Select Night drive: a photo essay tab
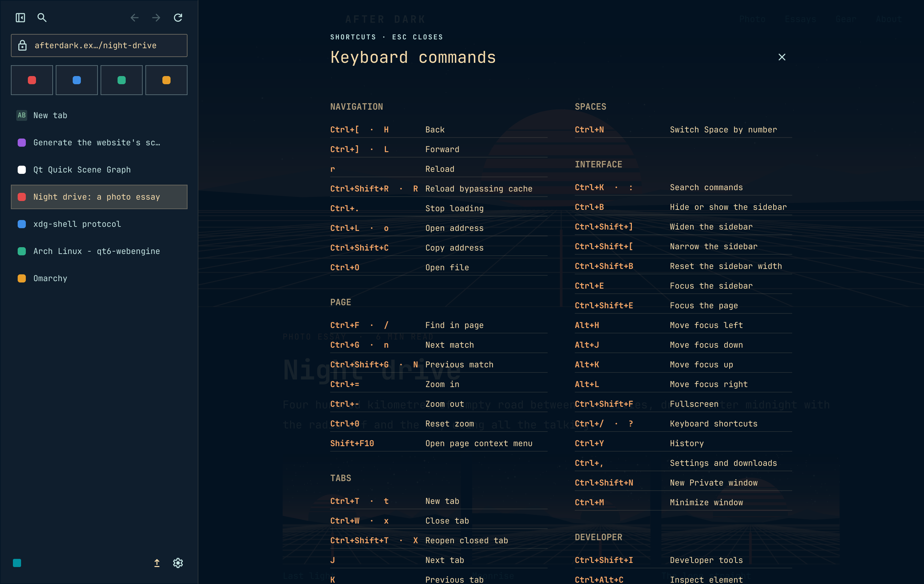This screenshot has width=924, height=584. (99, 197)
